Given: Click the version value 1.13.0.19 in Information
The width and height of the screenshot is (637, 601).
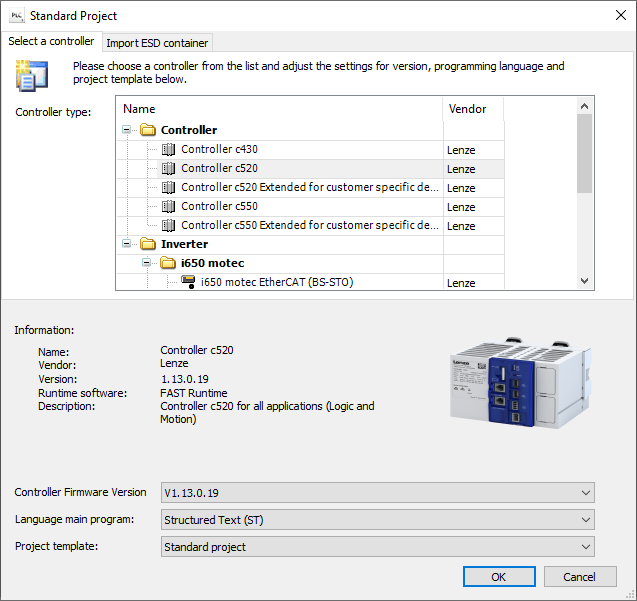Looking at the screenshot, I should click(185, 379).
